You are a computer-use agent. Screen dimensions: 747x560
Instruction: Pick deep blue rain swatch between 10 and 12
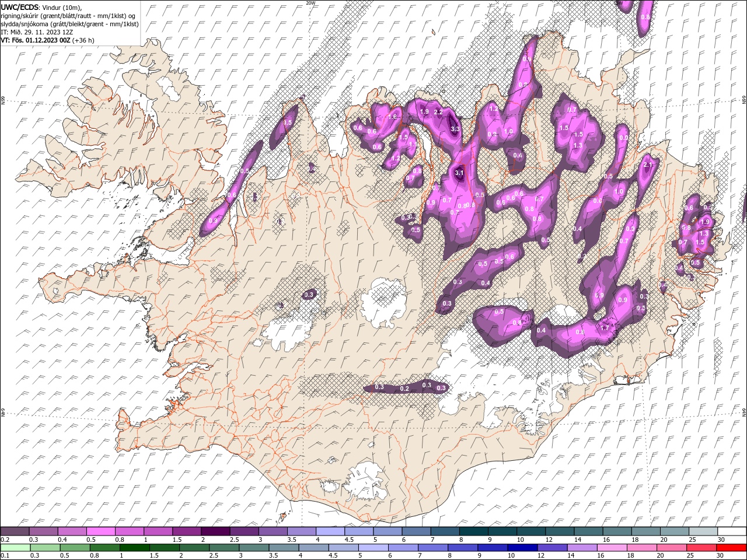[x=522, y=548]
